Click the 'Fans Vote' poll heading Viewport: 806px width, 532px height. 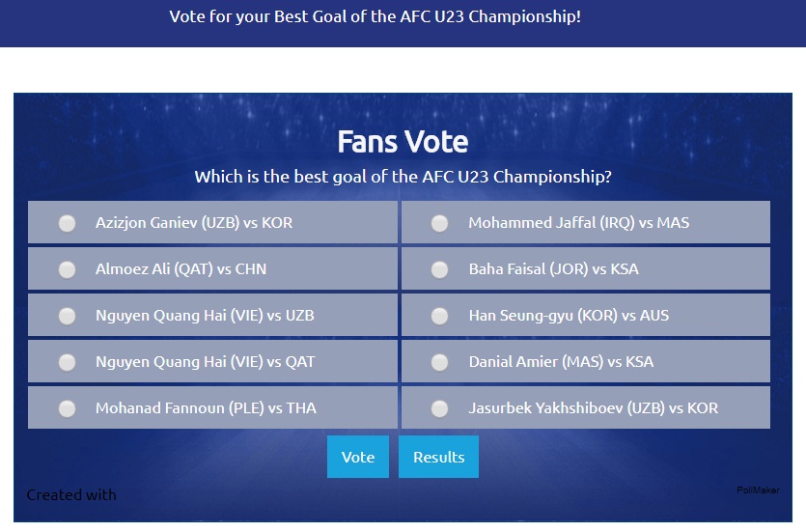[403, 142]
